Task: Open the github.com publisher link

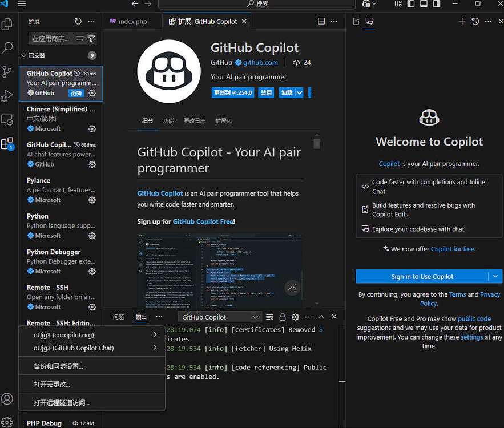Action: click(x=260, y=63)
